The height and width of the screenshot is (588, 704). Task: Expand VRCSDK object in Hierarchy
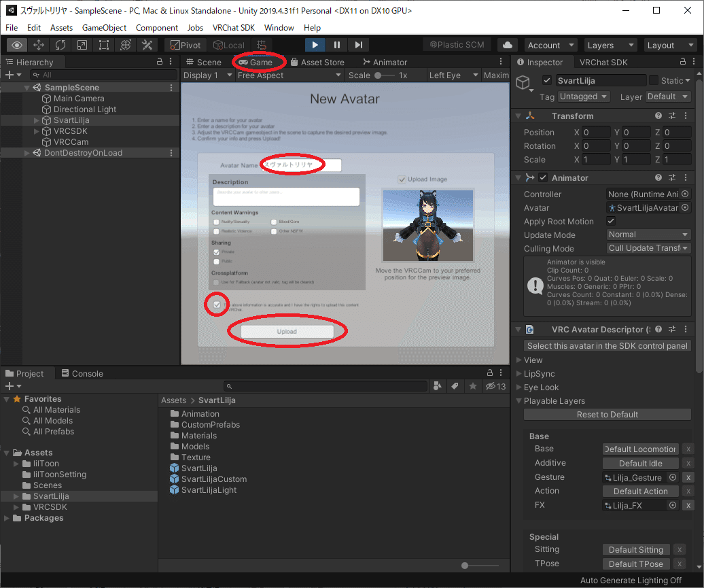coord(37,131)
